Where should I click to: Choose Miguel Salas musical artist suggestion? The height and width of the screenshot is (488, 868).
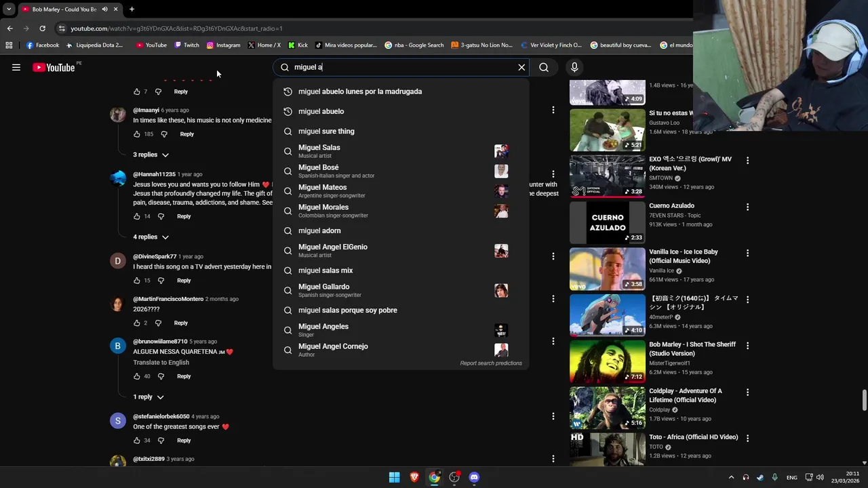coord(401,151)
